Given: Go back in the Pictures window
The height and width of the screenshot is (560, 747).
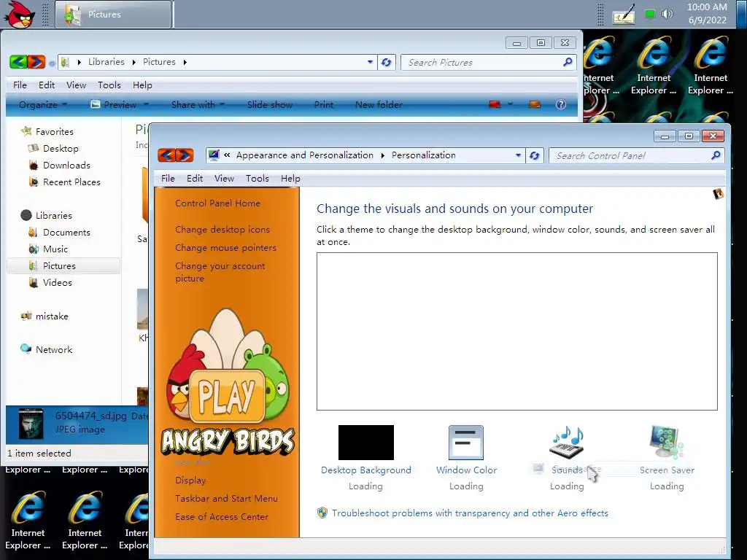Looking at the screenshot, I should coord(18,62).
